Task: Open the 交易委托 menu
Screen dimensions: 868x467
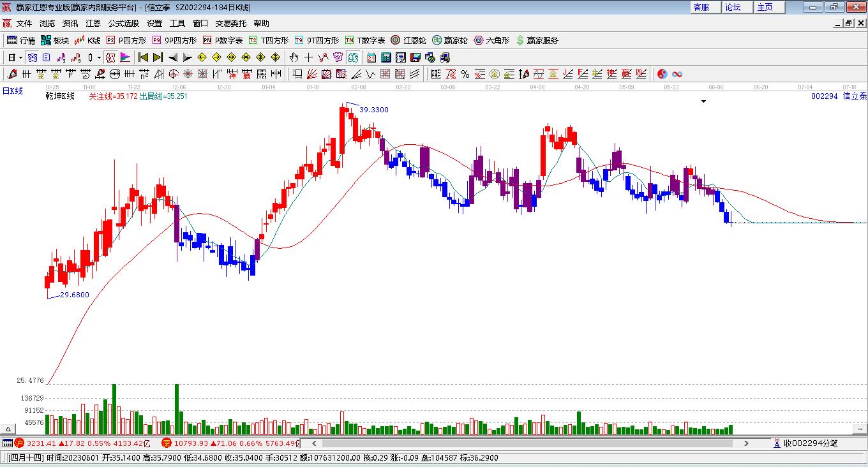Action: coord(230,23)
